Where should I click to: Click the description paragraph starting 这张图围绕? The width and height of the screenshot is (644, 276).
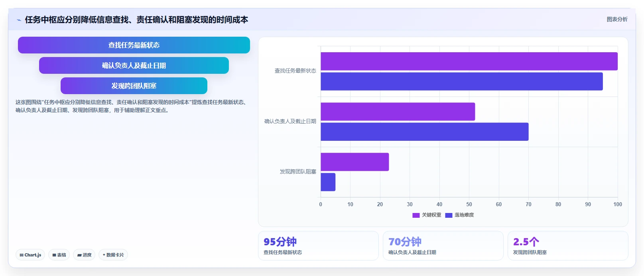[131, 106]
